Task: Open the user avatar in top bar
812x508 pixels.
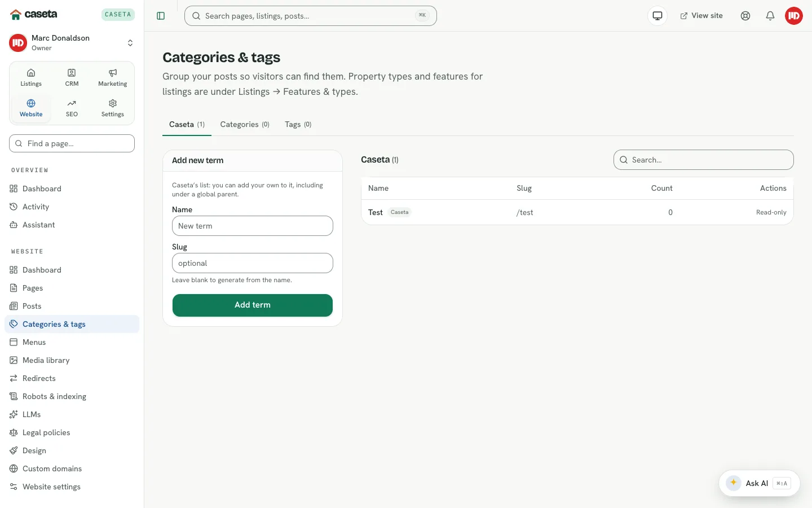Action: pos(794,16)
